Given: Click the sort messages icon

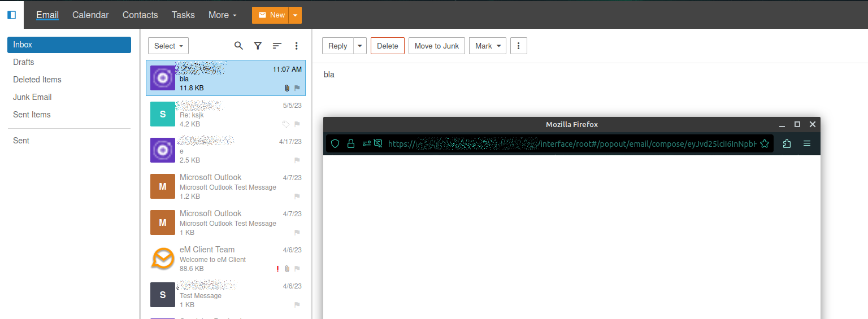Looking at the screenshot, I should (277, 46).
